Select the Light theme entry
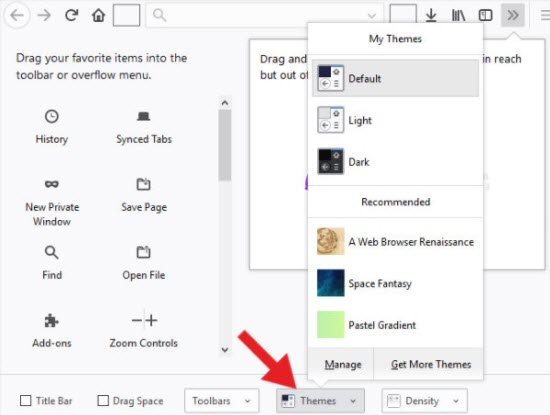Viewport: 550px width, 415px height. [x=395, y=120]
